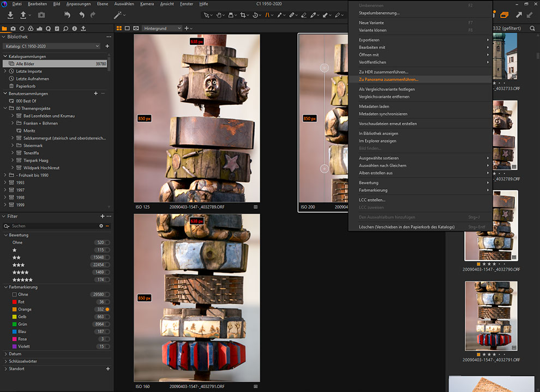This screenshot has width=540, height=392.
Task: Collapse the Benutzersammlungen section
Action: point(5,93)
